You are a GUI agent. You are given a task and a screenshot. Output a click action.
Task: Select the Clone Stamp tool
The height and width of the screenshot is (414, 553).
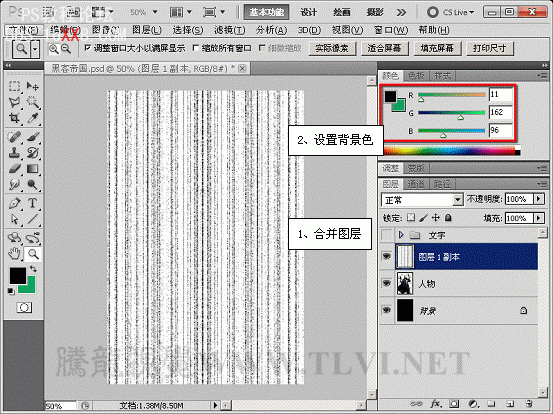[x=14, y=153]
